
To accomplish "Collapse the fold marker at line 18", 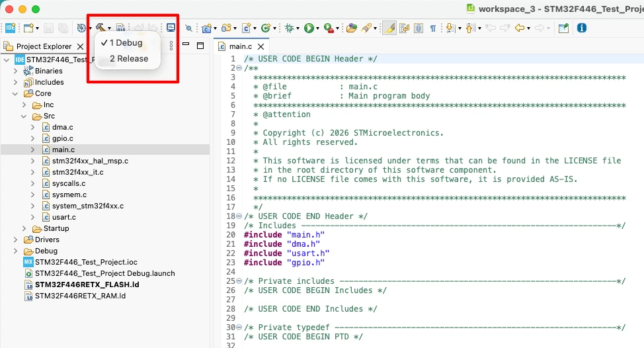I will pos(239,216).
